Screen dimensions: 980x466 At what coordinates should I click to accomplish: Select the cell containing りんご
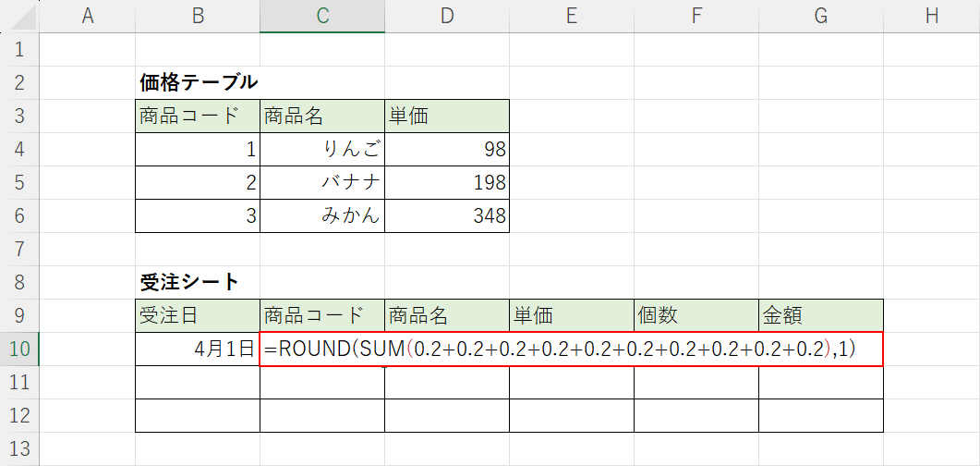(322, 149)
